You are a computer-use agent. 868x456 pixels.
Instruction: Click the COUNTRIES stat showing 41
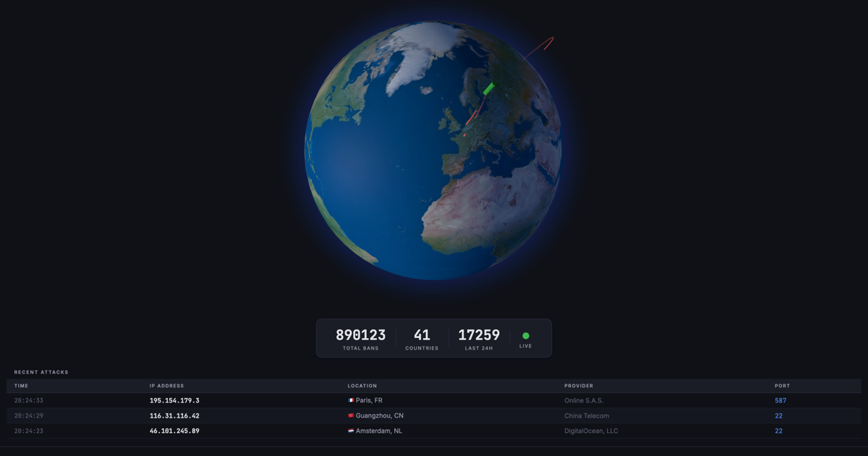[421, 335]
